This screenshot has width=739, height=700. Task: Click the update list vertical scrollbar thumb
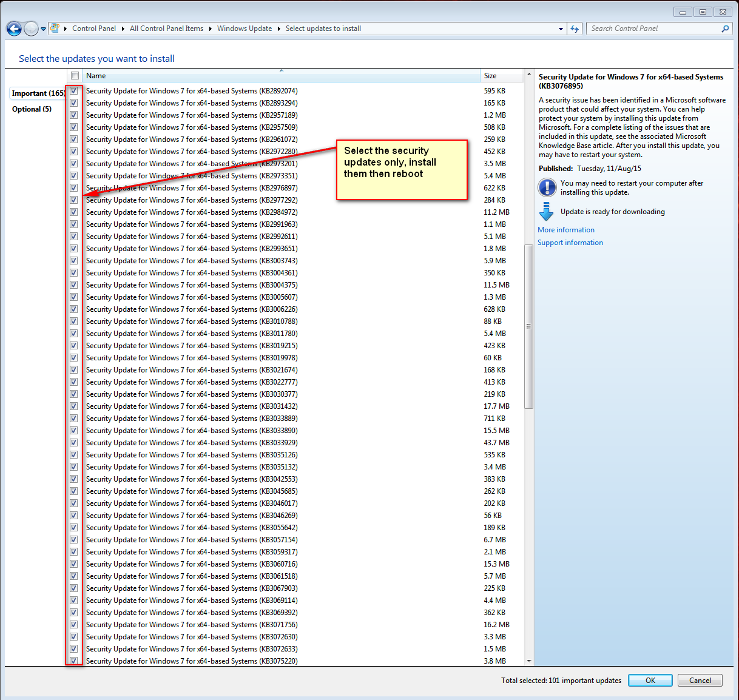pyautogui.click(x=528, y=326)
